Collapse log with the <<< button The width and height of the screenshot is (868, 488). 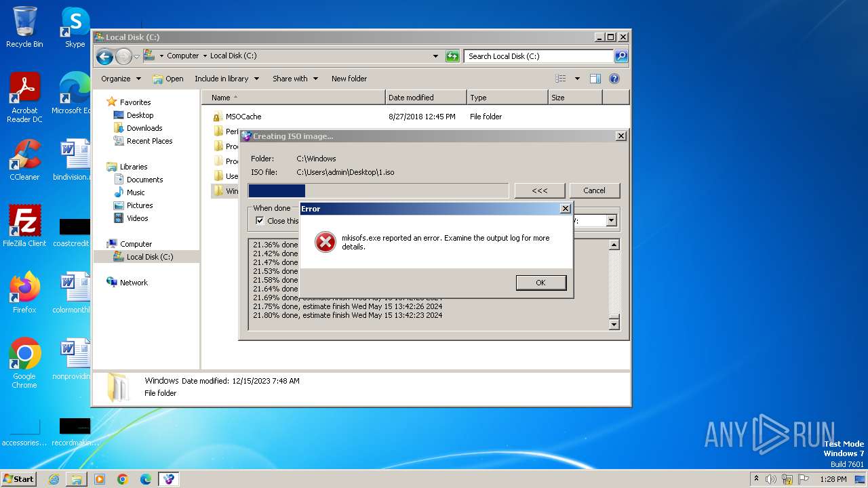point(540,190)
